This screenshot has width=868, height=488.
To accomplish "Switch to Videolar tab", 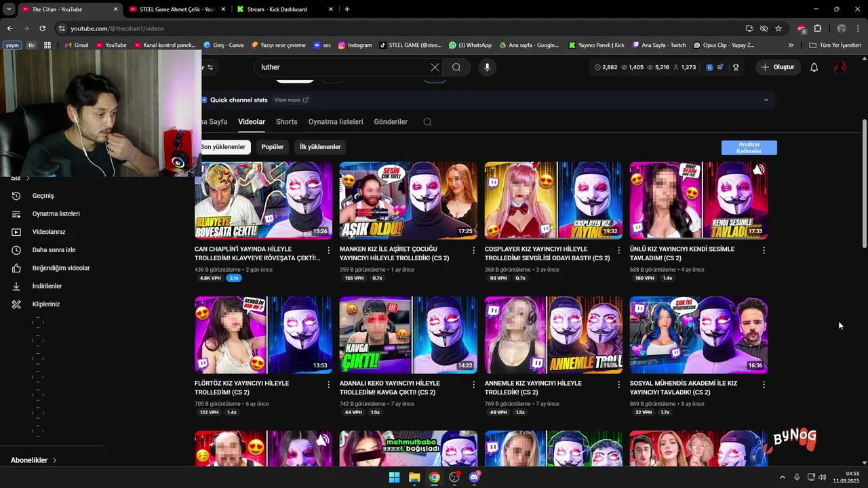I will 252,122.
